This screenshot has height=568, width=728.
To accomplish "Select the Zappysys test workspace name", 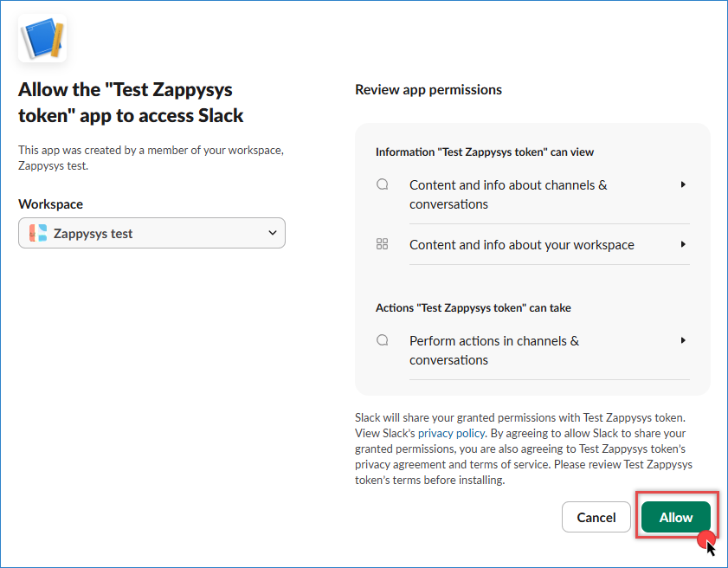I will [93, 233].
